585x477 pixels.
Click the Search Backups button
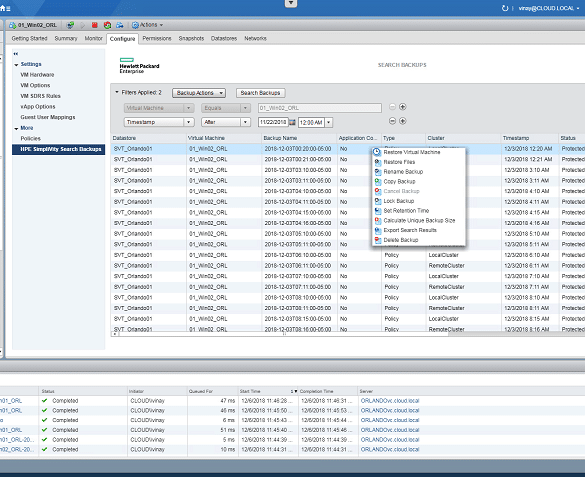260,93
